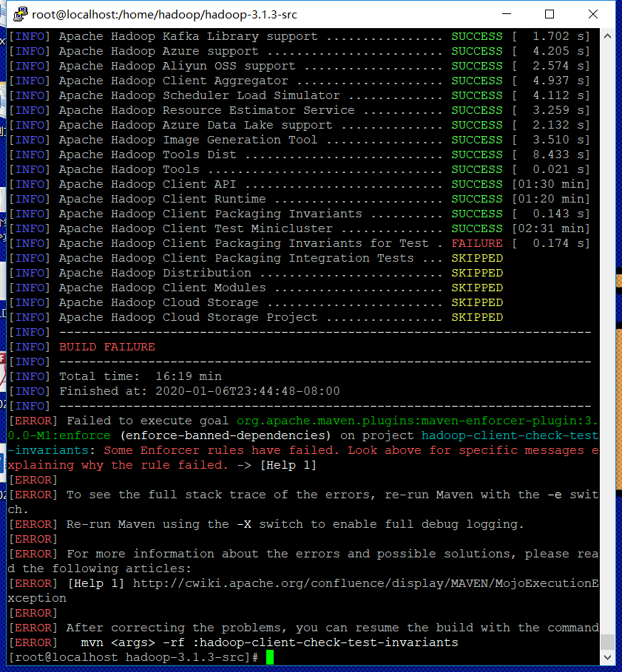
Task: Click the scrollbar up arrow
Action: tap(607, 36)
